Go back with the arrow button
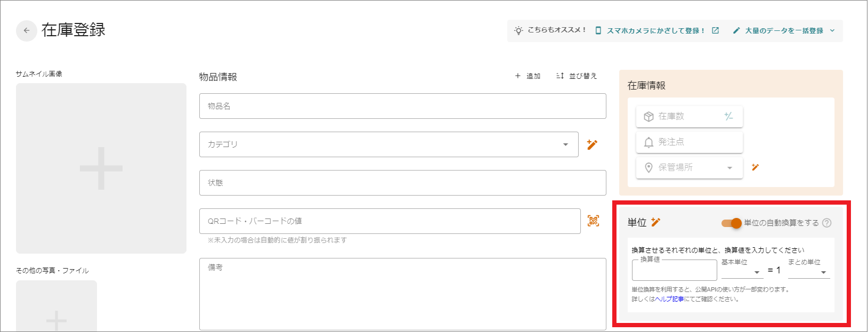This screenshot has height=332, width=868. click(x=27, y=31)
